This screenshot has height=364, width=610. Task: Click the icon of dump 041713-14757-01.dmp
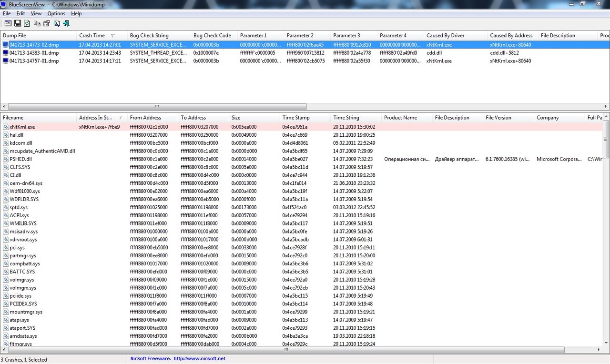click(x=5, y=61)
